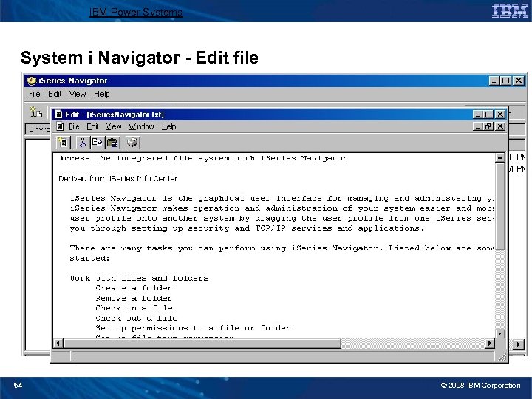The width and height of the screenshot is (532, 399).
Task: Close the iSeries Navigator main window
Action: pos(519,81)
